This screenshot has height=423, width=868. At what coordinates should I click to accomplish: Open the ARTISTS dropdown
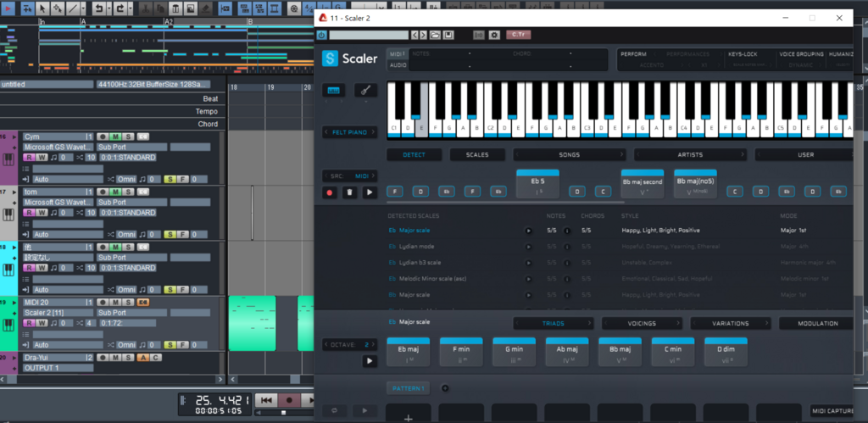[x=690, y=155]
